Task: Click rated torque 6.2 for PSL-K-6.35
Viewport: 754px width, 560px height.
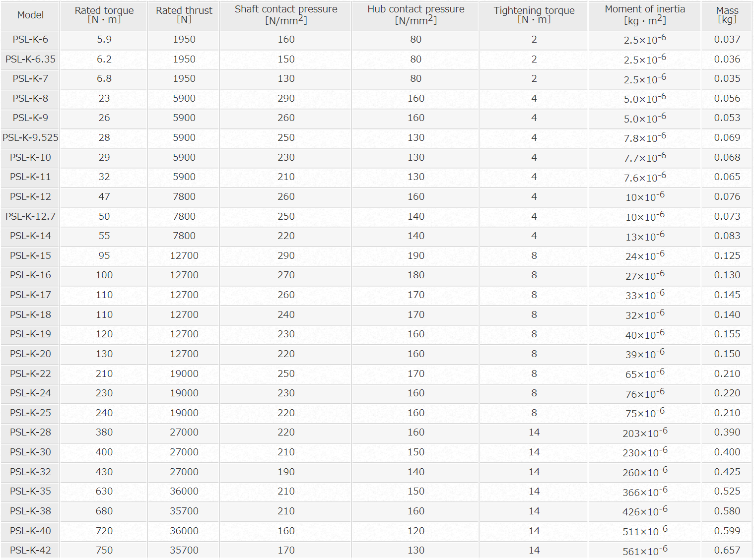Action: [104, 59]
